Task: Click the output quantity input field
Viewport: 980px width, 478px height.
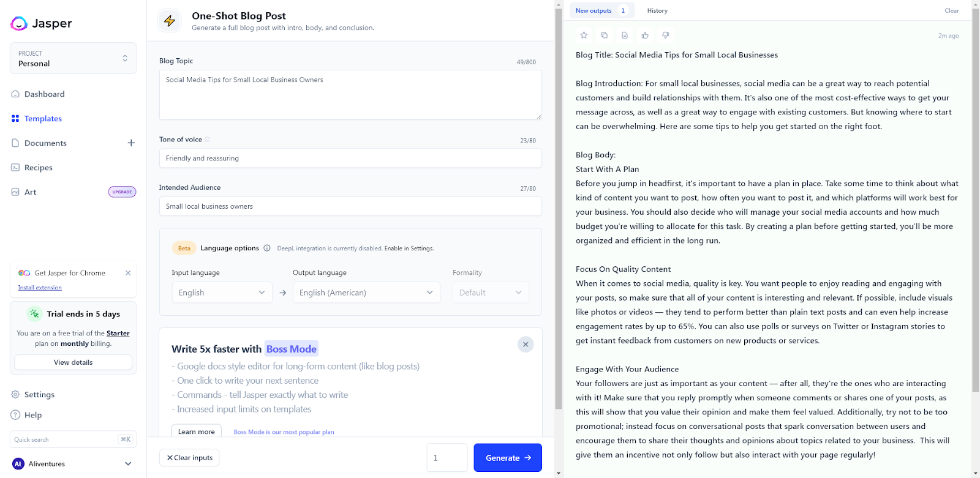Action: click(x=447, y=457)
